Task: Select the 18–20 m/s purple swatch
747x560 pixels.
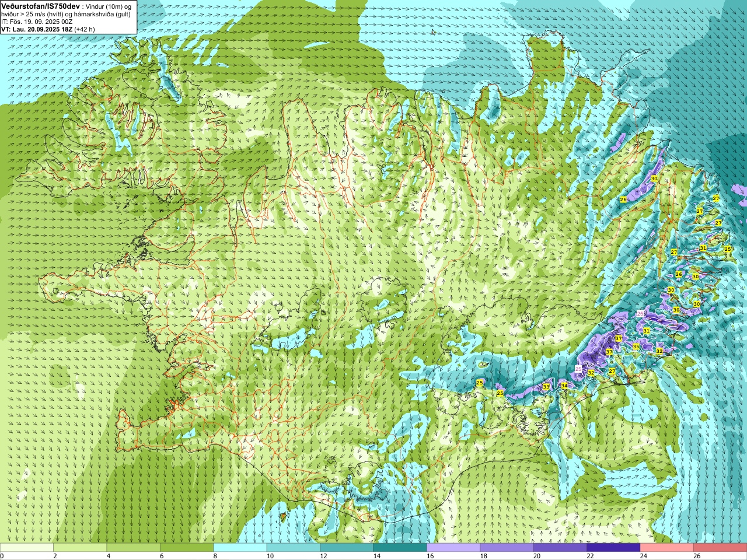Action: [507, 548]
